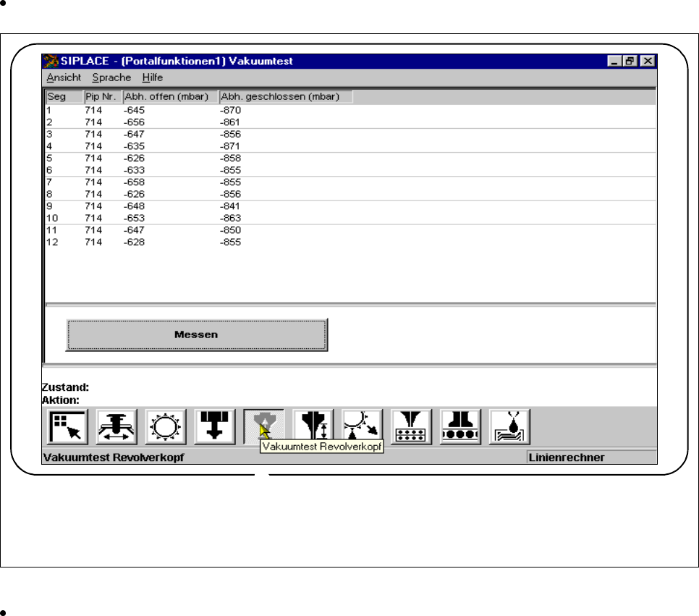Viewport: 699px width, 616px height.
Task: Click the -871 closed value cell
Action: coord(230,146)
